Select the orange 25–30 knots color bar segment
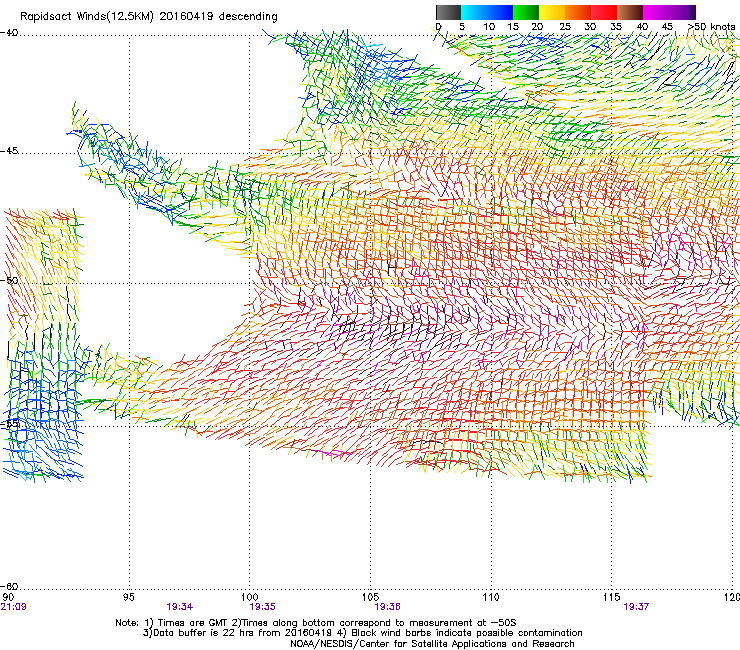The image size is (740, 650). tap(578, 12)
